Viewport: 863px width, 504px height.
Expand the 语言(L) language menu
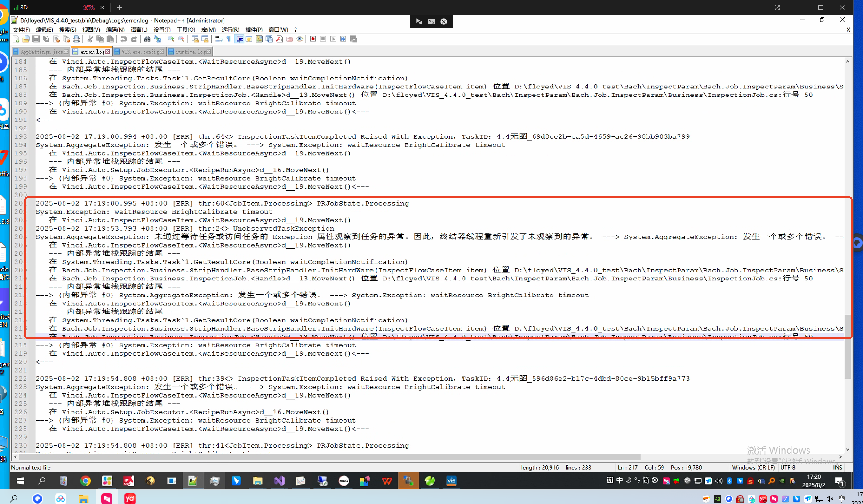coord(139,30)
